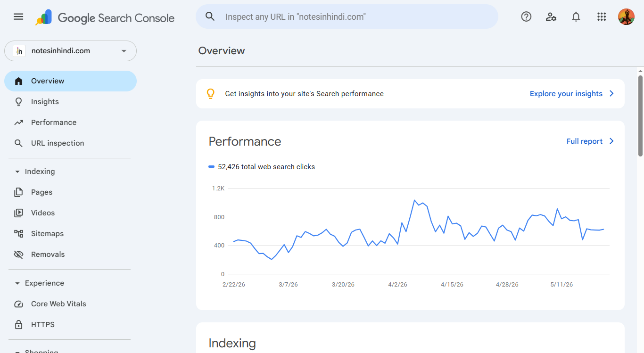This screenshot has height=353, width=644.
Task: Open Sitemaps
Action: coord(70,234)
